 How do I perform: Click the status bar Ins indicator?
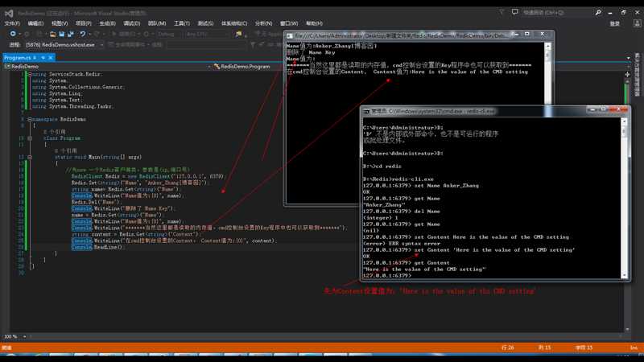click(x=634, y=348)
